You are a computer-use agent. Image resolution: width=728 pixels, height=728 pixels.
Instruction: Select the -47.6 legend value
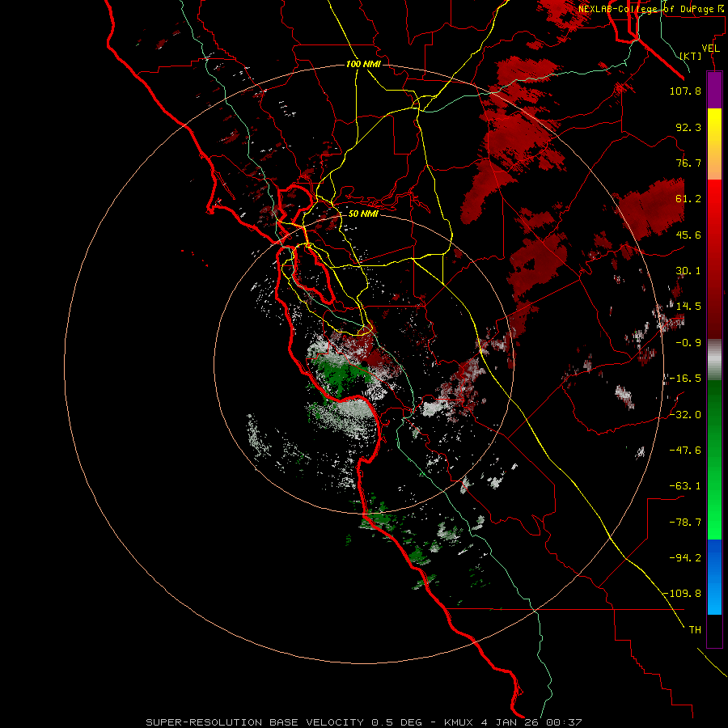click(x=685, y=451)
